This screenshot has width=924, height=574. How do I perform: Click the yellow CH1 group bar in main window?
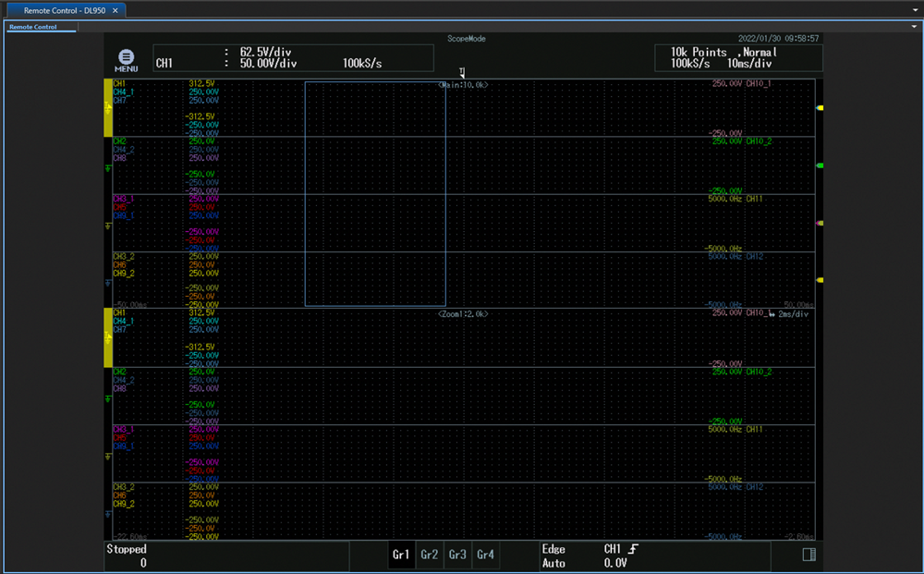click(108, 109)
